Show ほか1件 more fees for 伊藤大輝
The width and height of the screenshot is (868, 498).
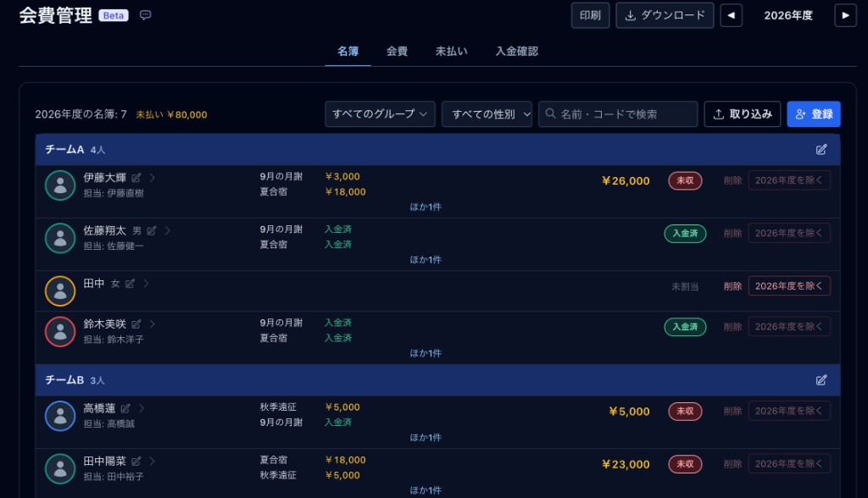click(x=426, y=207)
